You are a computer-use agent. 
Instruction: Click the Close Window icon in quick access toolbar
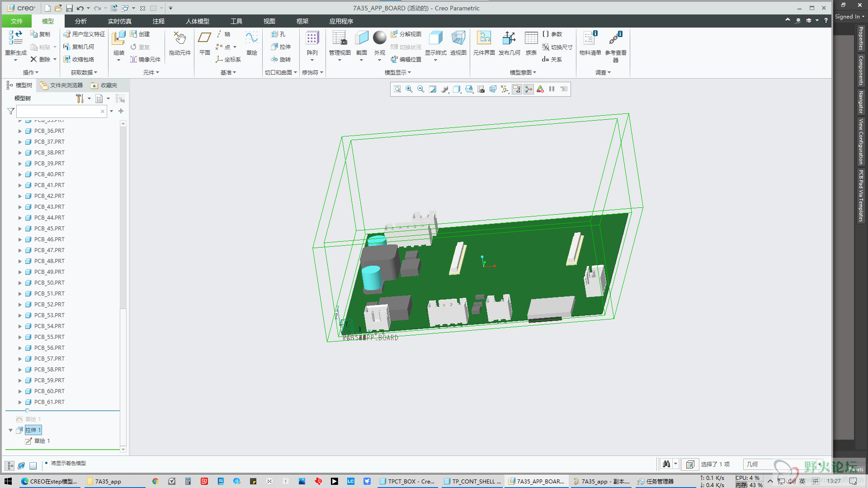click(x=142, y=8)
